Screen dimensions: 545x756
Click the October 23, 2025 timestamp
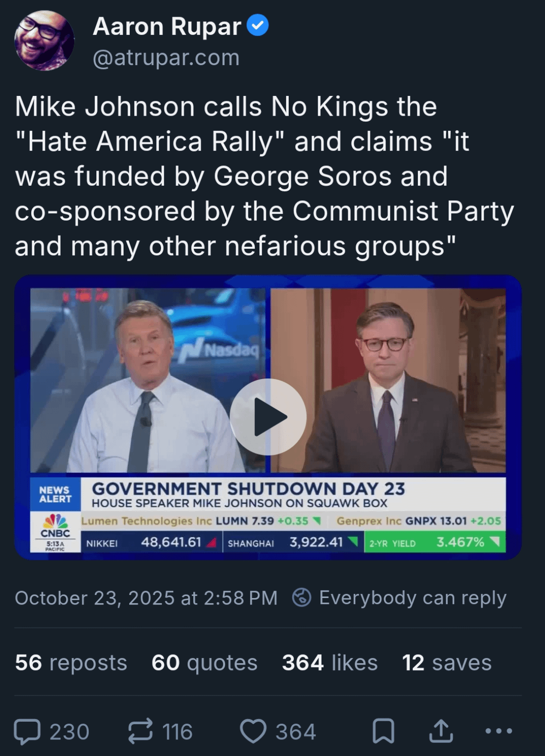pyautogui.click(x=146, y=598)
